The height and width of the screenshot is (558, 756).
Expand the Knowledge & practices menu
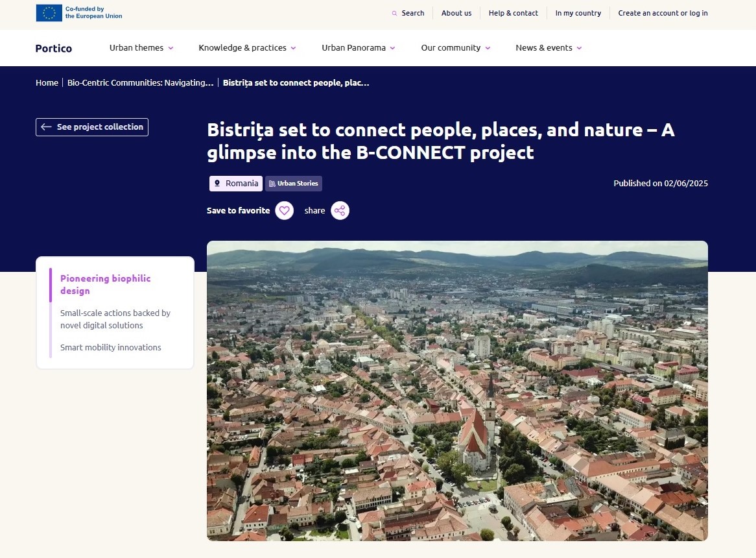click(x=247, y=48)
